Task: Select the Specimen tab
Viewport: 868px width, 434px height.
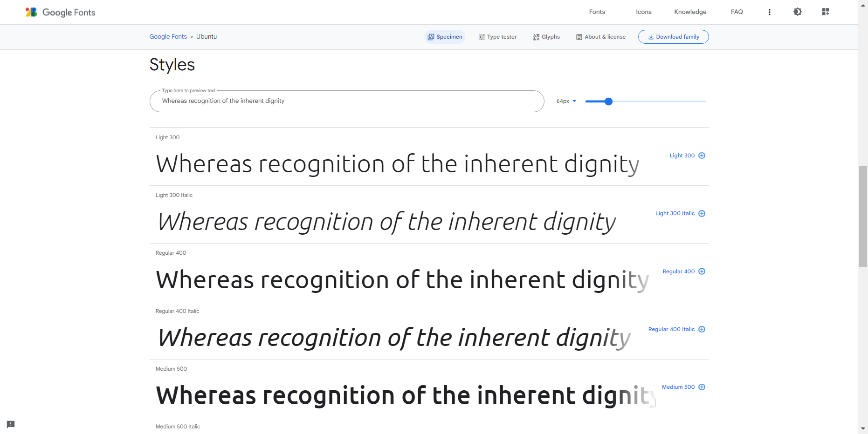Action: coord(445,37)
